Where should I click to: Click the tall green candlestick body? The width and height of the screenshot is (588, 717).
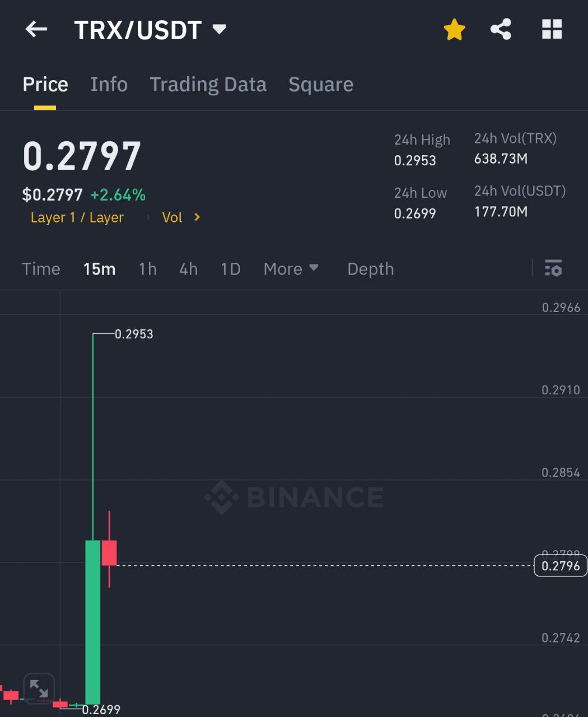click(92, 622)
